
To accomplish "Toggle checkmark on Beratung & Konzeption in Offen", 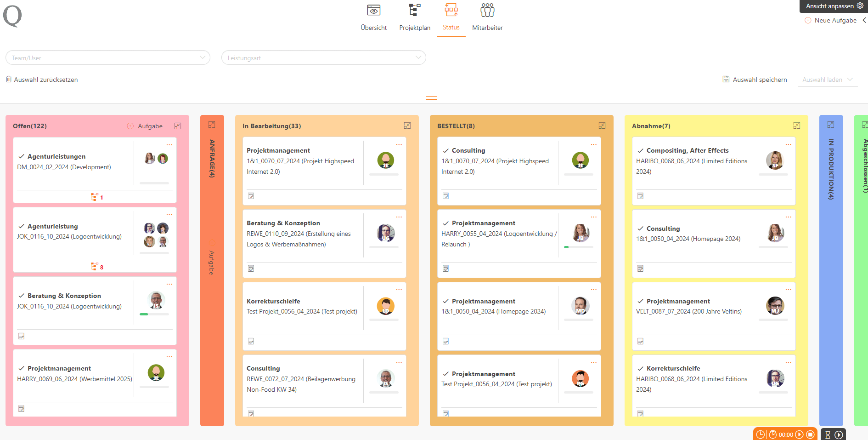I will [x=21, y=296].
